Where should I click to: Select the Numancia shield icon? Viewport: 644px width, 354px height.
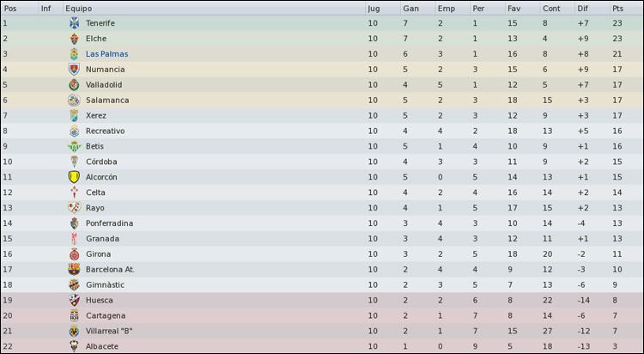74,69
